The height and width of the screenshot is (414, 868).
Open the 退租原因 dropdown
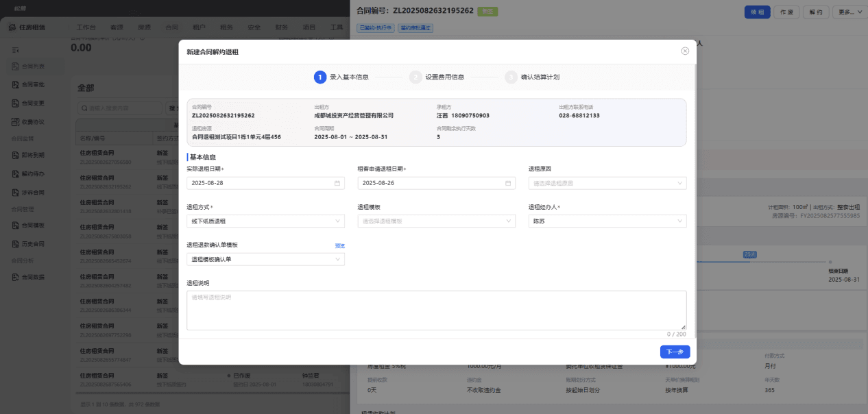[x=607, y=183]
